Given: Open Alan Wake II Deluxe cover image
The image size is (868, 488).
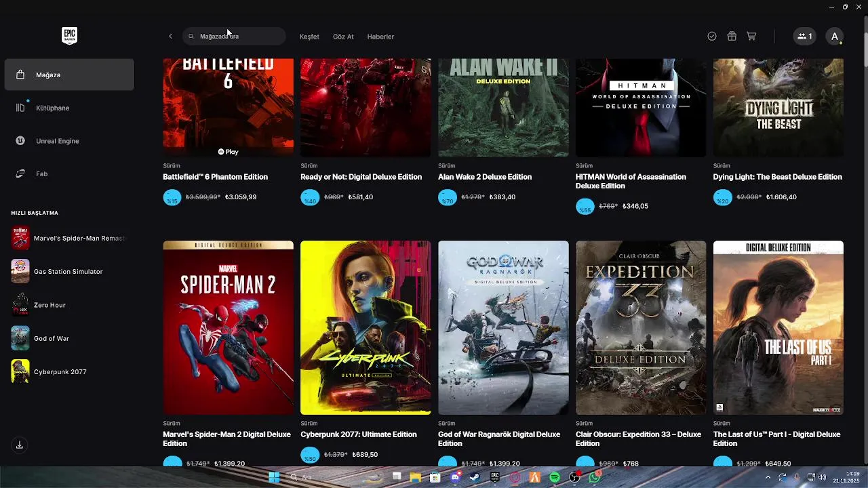Looking at the screenshot, I should click(x=503, y=108).
